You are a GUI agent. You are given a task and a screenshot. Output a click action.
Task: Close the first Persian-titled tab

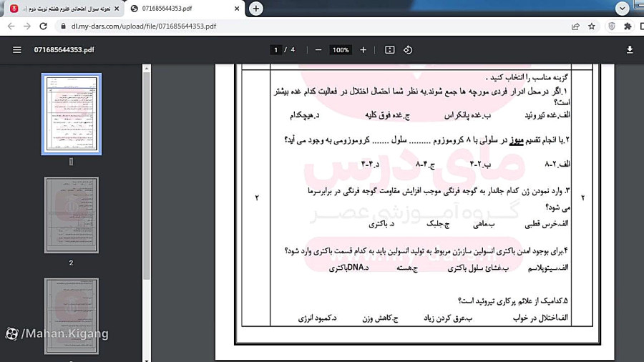click(x=117, y=8)
